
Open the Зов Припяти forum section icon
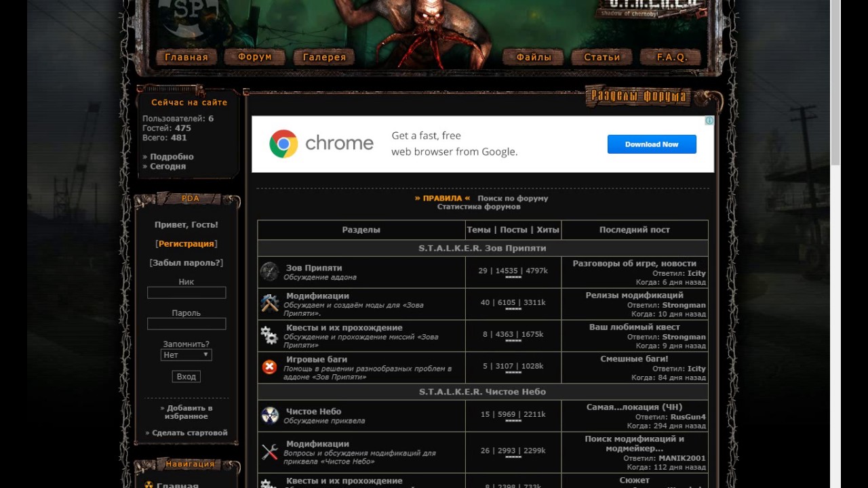pos(269,272)
